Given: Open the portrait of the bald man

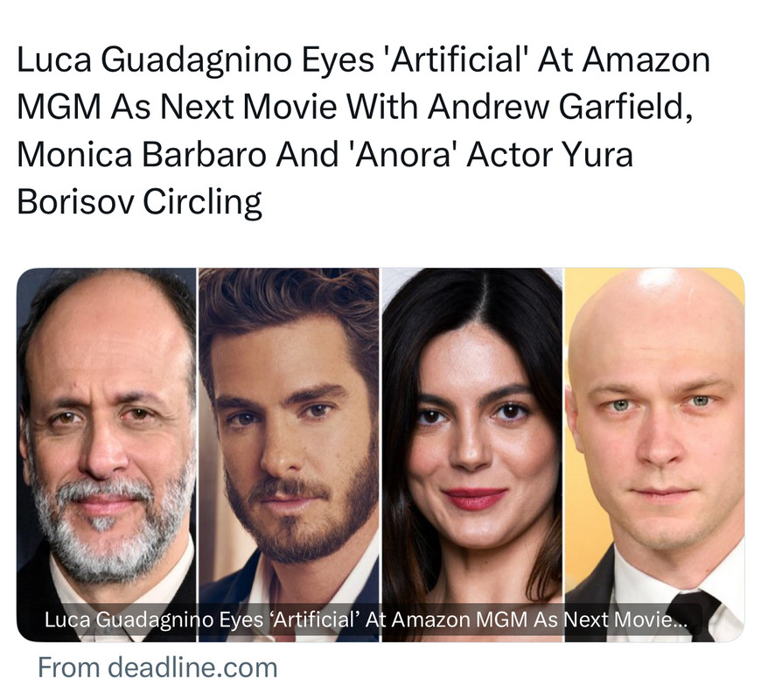Looking at the screenshot, I should tap(654, 454).
